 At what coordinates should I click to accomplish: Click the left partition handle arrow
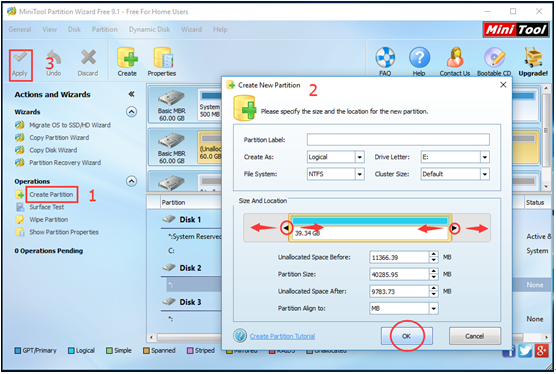[286, 228]
